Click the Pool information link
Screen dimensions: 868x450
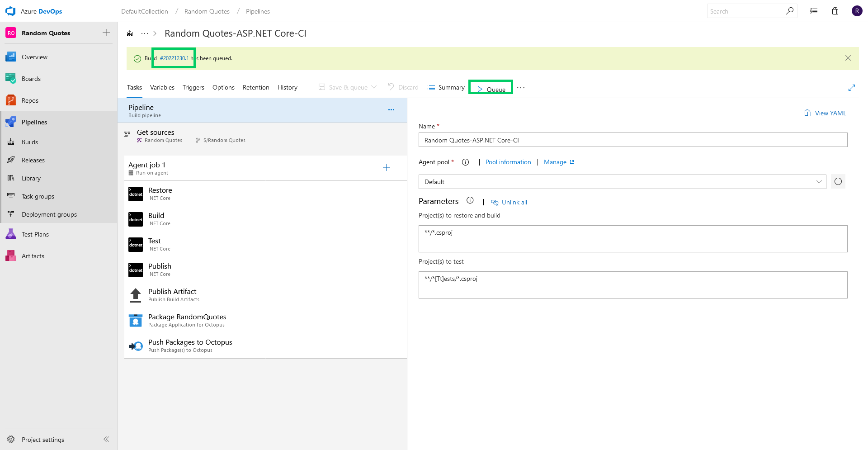[x=508, y=162]
